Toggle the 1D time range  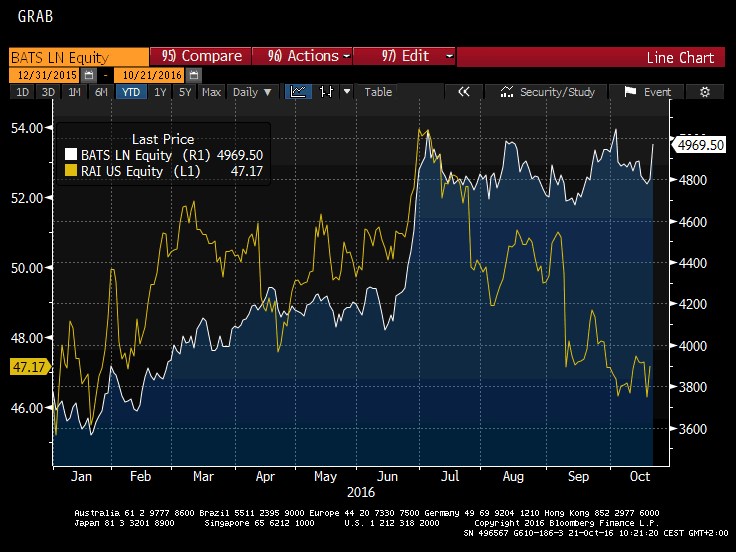22,92
